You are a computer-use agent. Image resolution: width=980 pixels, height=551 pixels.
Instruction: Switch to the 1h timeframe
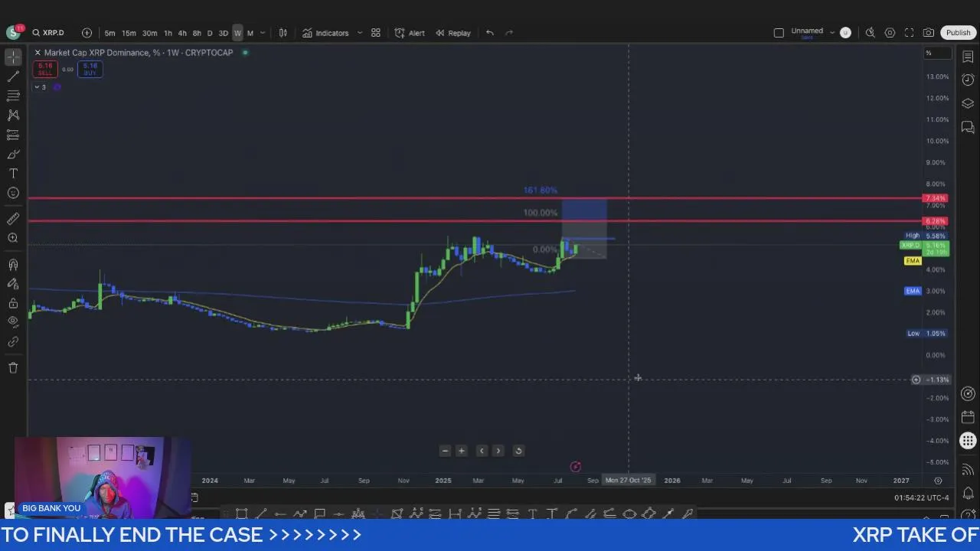point(168,33)
